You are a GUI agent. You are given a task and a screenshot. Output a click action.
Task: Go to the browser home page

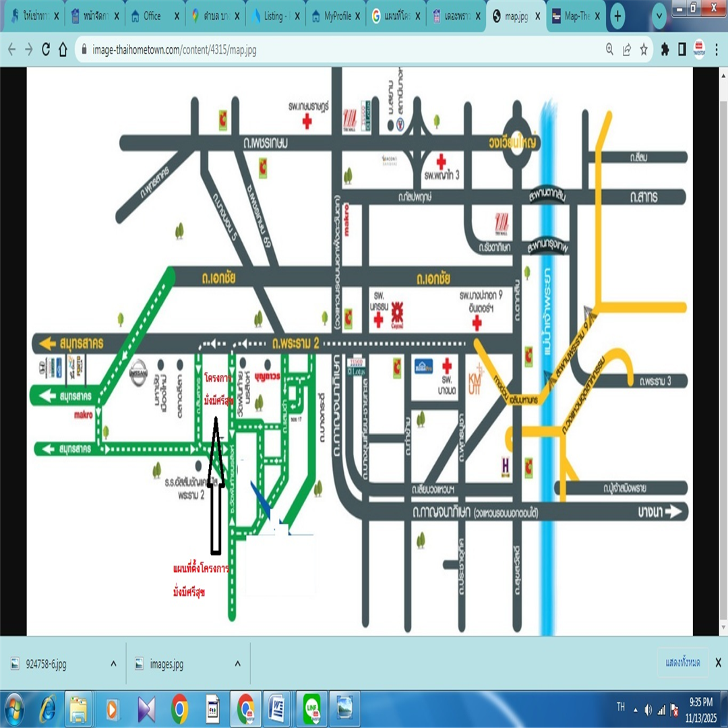coord(63,49)
